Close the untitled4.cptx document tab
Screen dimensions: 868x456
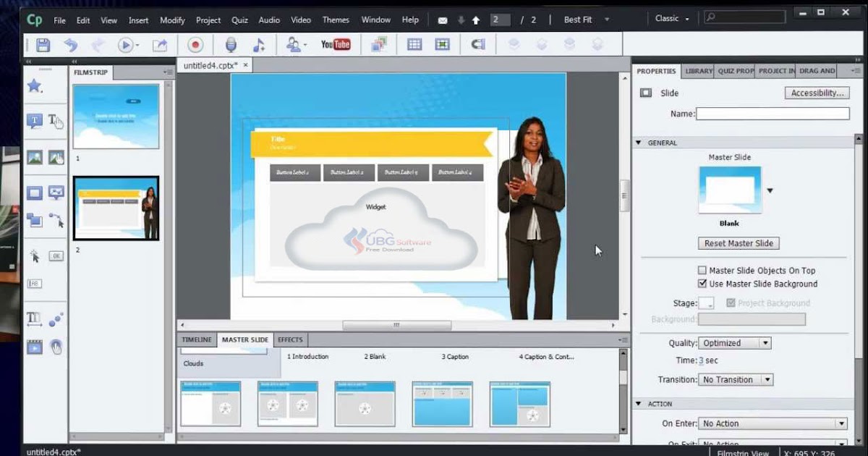click(x=246, y=65)
